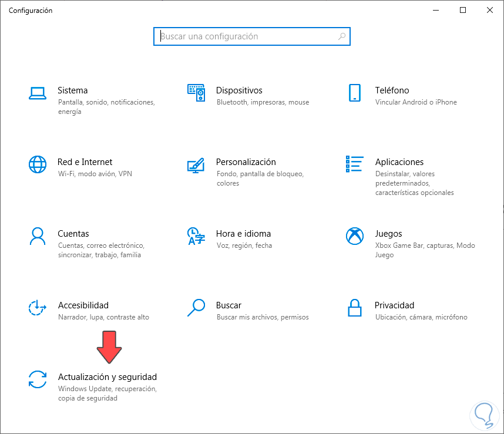Focus the 'Buscar una configuración' search field

tap(247, 36)
